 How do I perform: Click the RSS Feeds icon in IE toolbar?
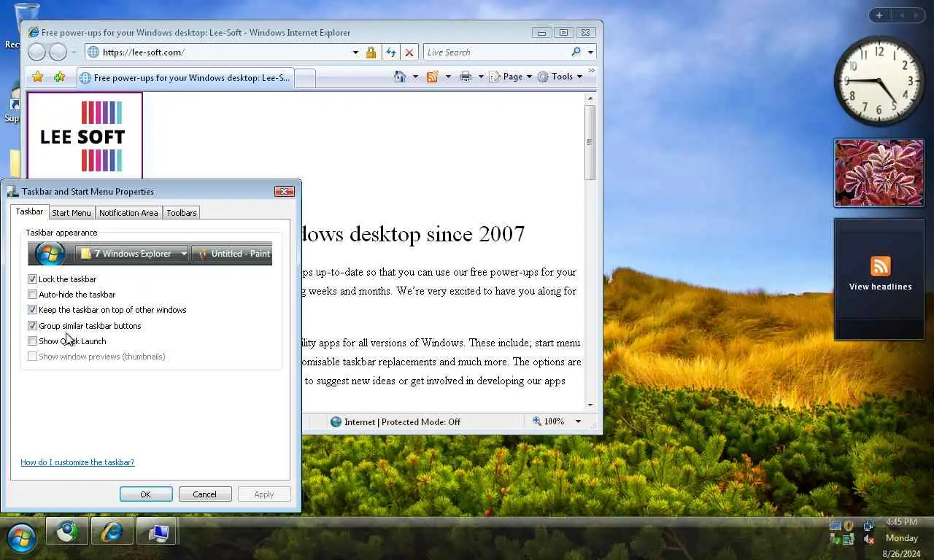coord(432,77)
